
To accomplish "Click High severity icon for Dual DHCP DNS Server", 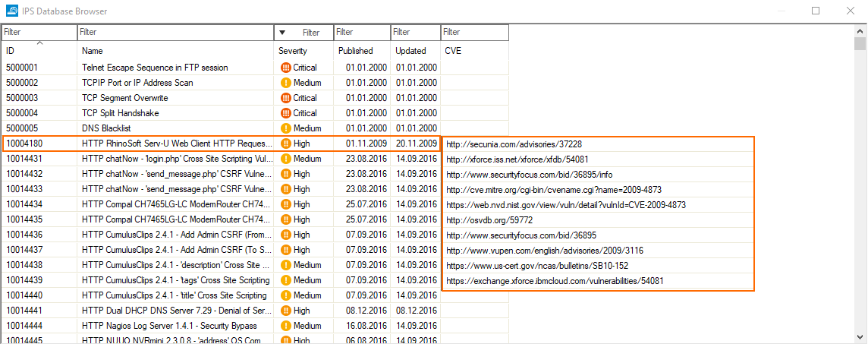I will pos(286,311).
